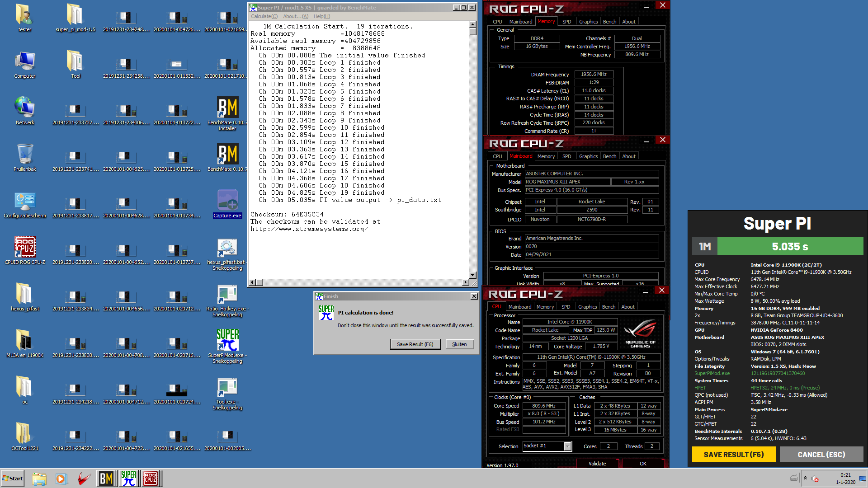Open the Help menu in Super PI
The width and height of the screenshot is (868, 488).
[321, 16]
